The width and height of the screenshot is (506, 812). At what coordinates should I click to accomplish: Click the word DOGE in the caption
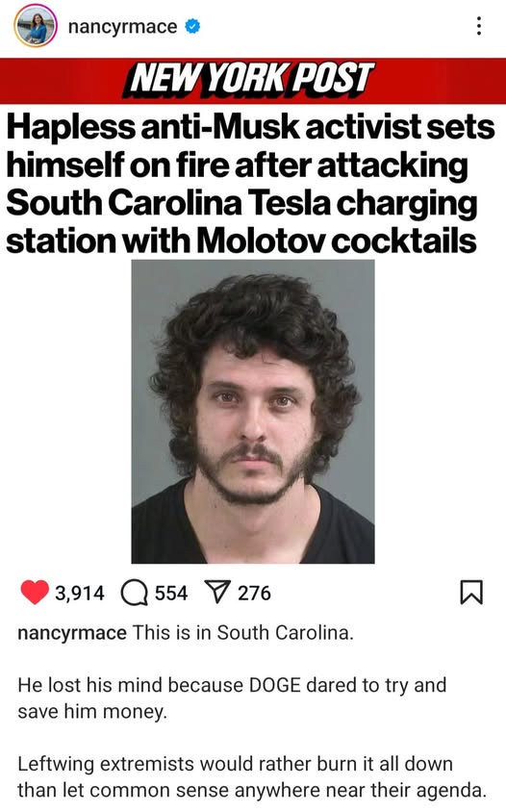[x=275, y=685]
